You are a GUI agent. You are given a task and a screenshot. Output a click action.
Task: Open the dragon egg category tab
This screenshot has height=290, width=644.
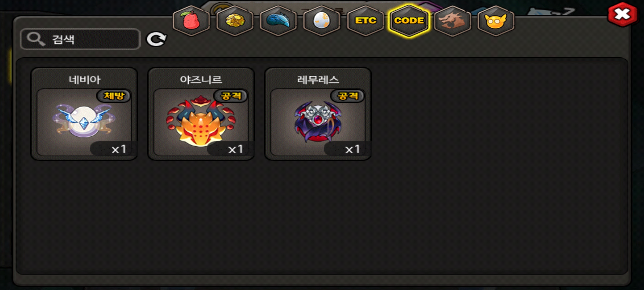322,21
